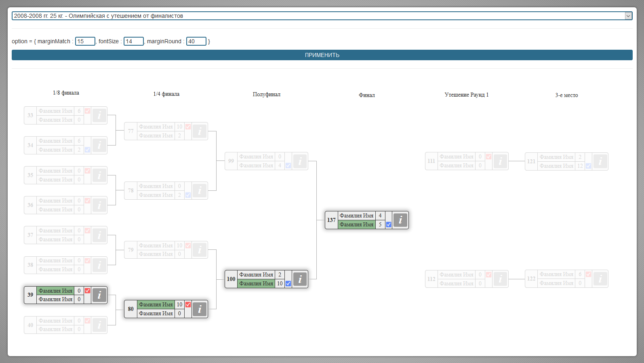Click info icon of consolation match 111
The image size is (644, 363).
click(500, 161)
